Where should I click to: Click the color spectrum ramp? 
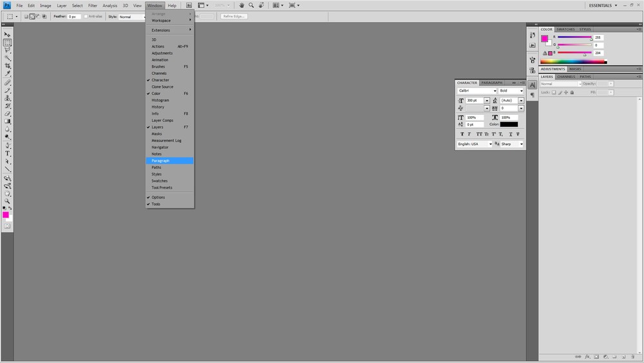point(573,62)
